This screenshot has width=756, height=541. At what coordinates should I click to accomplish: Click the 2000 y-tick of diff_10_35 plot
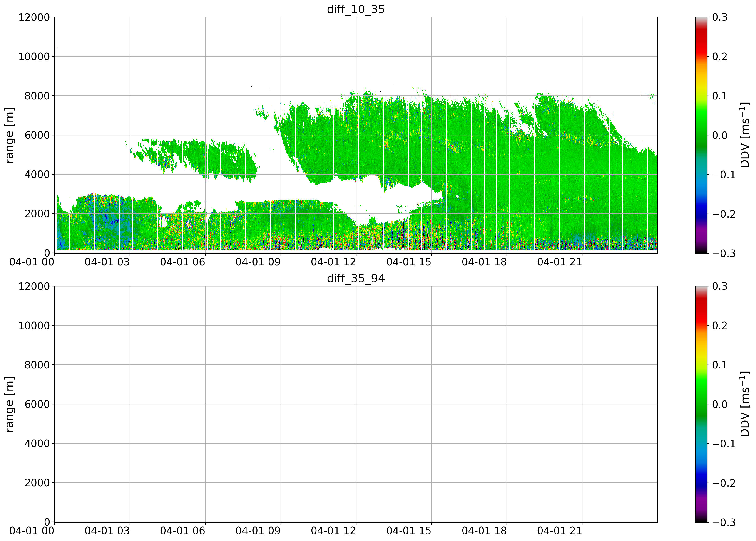(37, 214)
